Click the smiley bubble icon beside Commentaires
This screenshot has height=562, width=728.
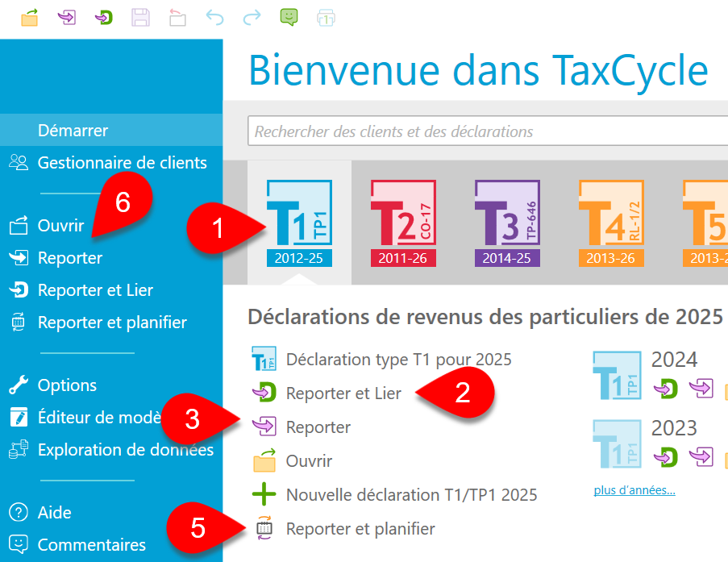[x=19, y=545]
